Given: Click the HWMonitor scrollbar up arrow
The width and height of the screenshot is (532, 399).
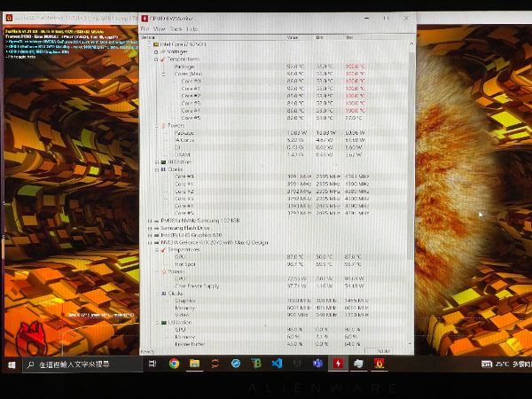Looking at the screenshot, I should coord(411,44).
